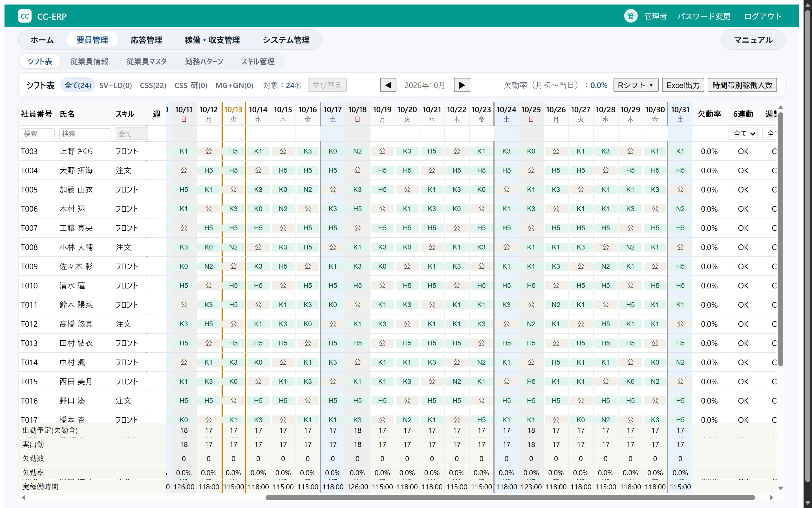812x508 pixels.
Task: Click employee name 上野 さくら
Action: pyautogui.click(x=76, y=151)
